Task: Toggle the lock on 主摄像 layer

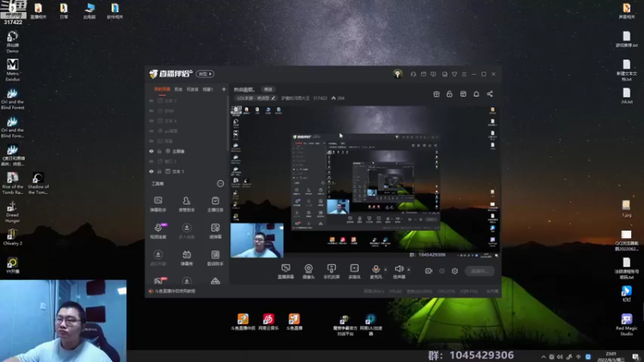Action: (159, 151)
